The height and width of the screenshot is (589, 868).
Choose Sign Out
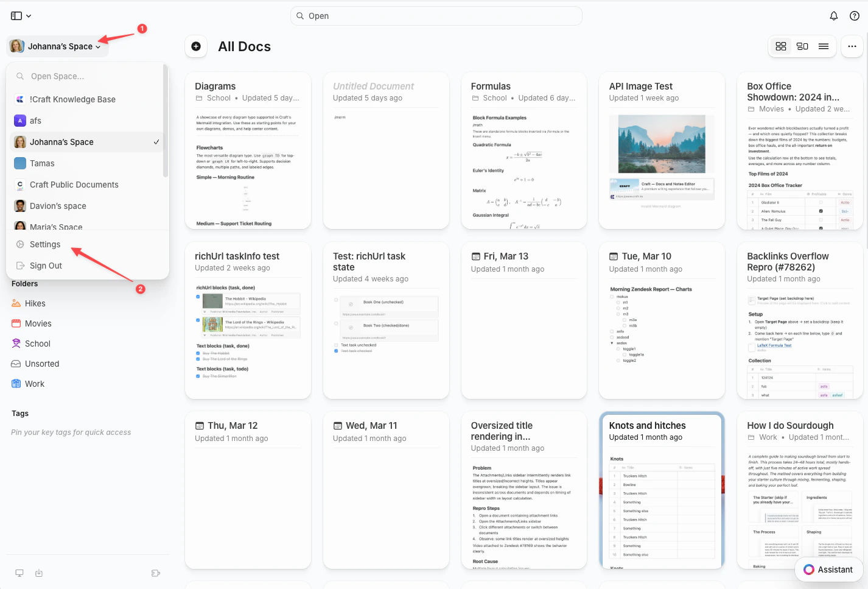[86, 266]
